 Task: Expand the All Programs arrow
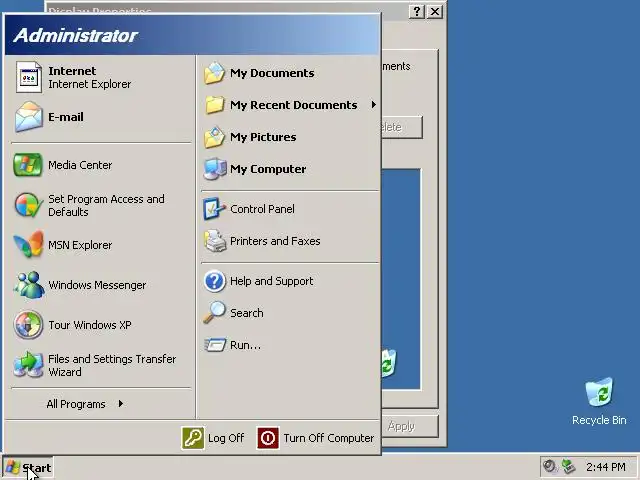[121, 404]
